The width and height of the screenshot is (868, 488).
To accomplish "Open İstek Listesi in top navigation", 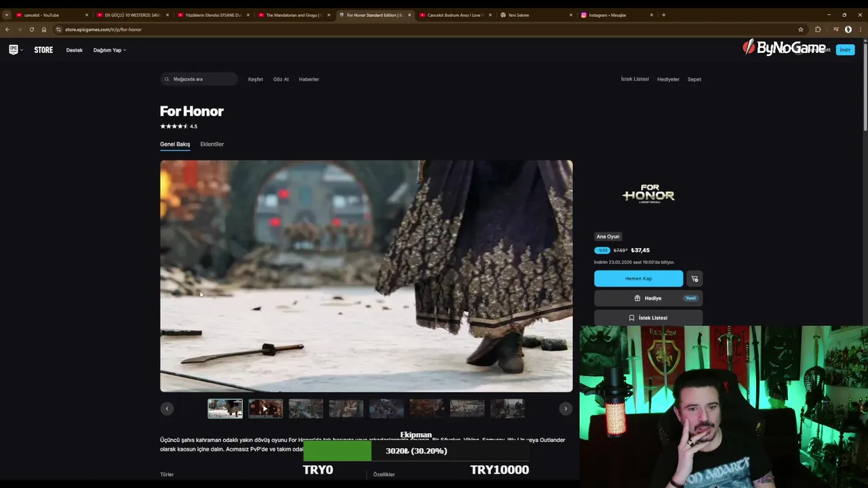I will [635, 79].
